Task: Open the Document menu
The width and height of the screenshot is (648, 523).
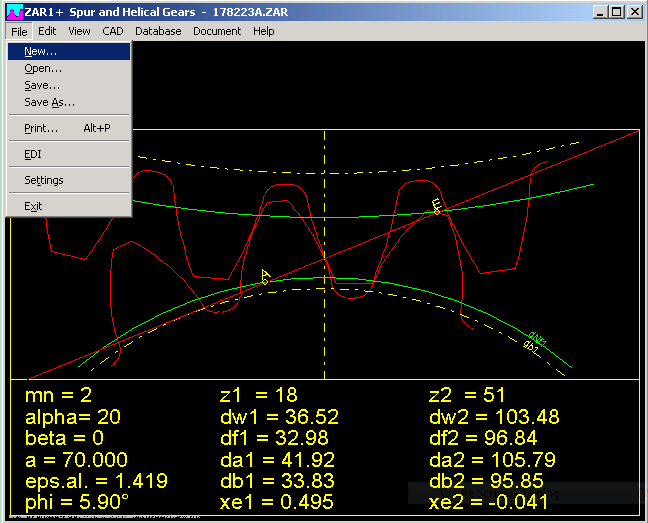Action: click(x=217, y=31)
